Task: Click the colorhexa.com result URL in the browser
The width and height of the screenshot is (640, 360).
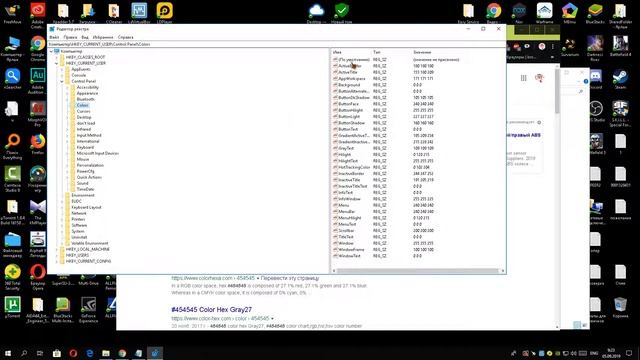Action: pyautogui.click(x=213, y=278)
